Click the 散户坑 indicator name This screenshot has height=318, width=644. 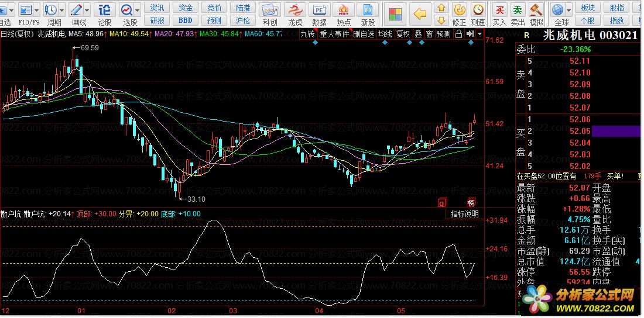[11, 214]
